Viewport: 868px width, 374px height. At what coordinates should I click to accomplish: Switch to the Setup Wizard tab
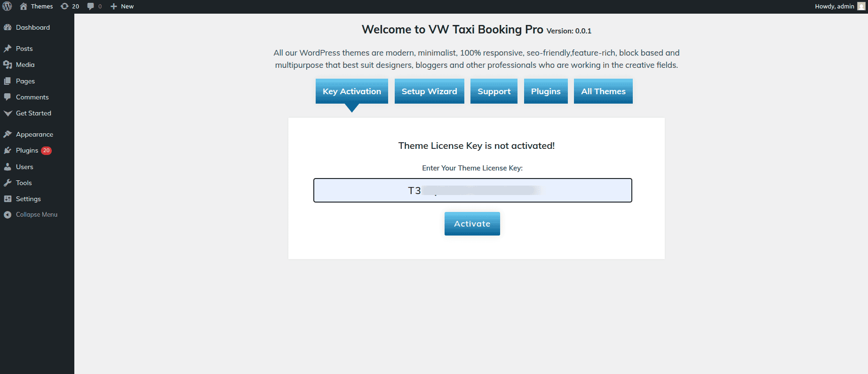(x=429, y=91)
